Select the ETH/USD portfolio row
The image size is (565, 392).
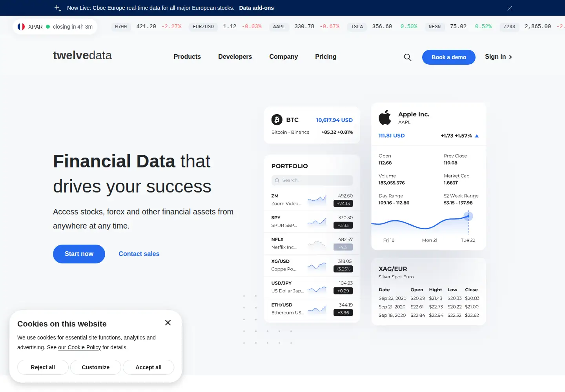click(312, 309)
